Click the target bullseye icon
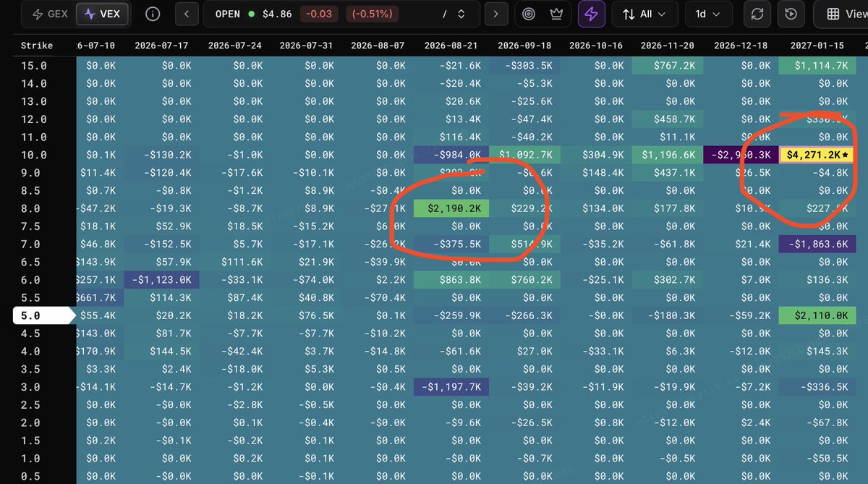Screen dimensions: 868x484 (529, 14)
